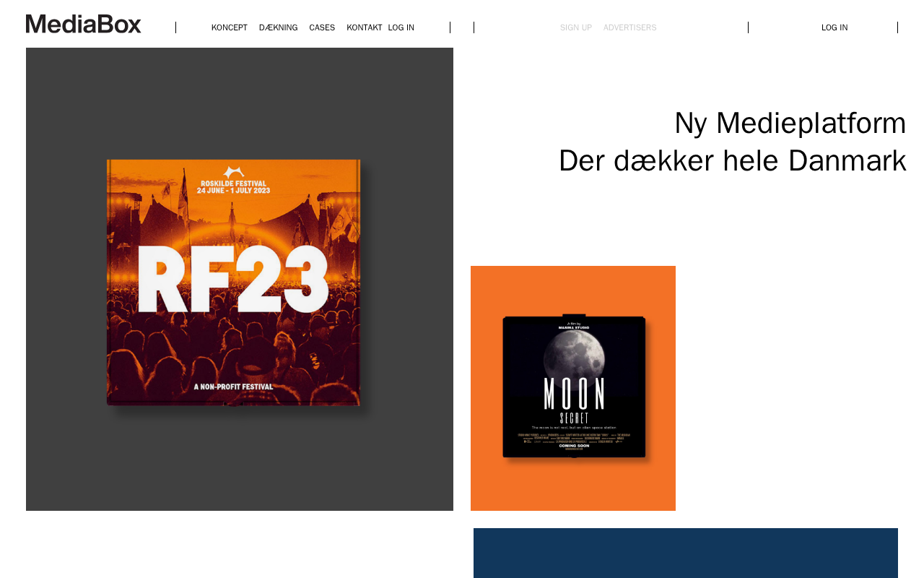
Task: Go to the DÆKNING page
Action: pyautogui.click(x=279, y=27)
